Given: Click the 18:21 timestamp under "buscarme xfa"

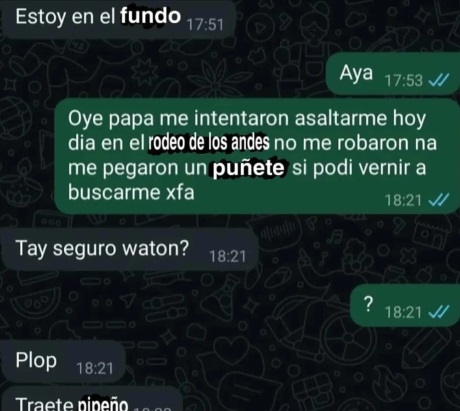Looking at the screenshot, I should pos(403,200).
